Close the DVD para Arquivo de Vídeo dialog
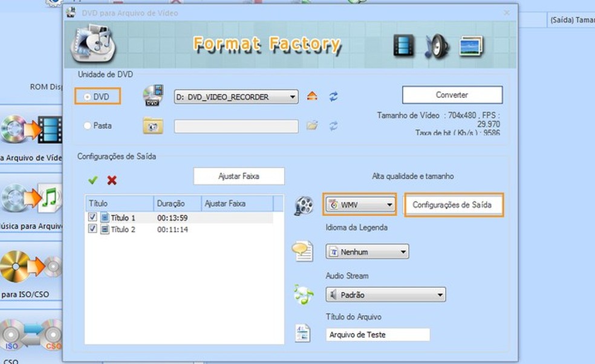This screenshot has height=364, width=595. pyautogui.click(x=507, y=13)
